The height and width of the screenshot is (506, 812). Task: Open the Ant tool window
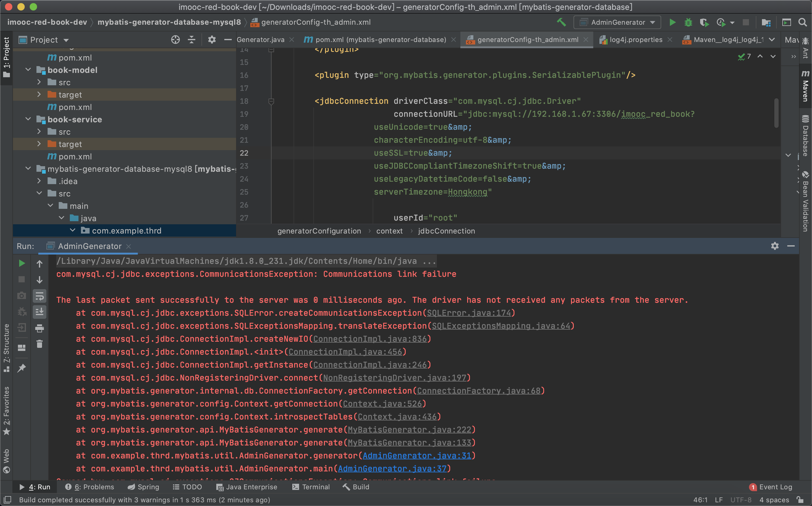pos(805,48)
